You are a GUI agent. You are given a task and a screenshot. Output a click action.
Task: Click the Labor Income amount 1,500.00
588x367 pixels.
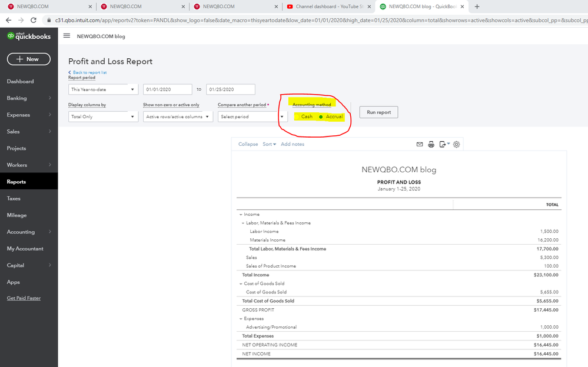(549, 232)
